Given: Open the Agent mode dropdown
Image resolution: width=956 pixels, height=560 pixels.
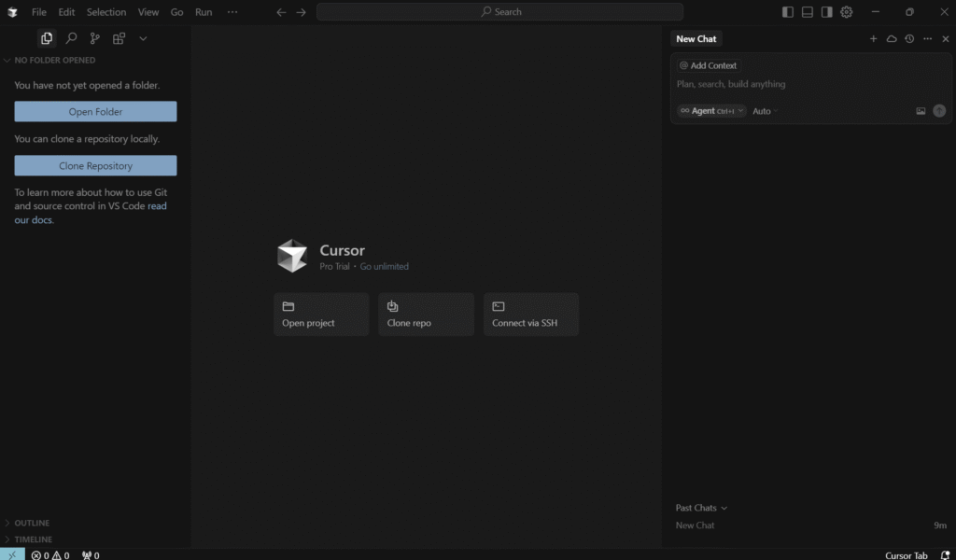Looking at the screenshot, I should [x=711, y=111].
